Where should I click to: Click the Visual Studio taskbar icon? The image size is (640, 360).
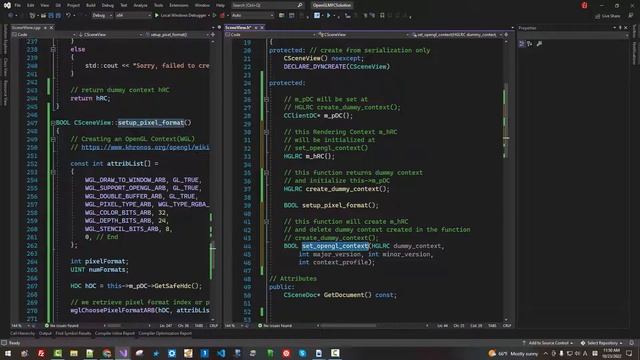click(x=123, y=353)
